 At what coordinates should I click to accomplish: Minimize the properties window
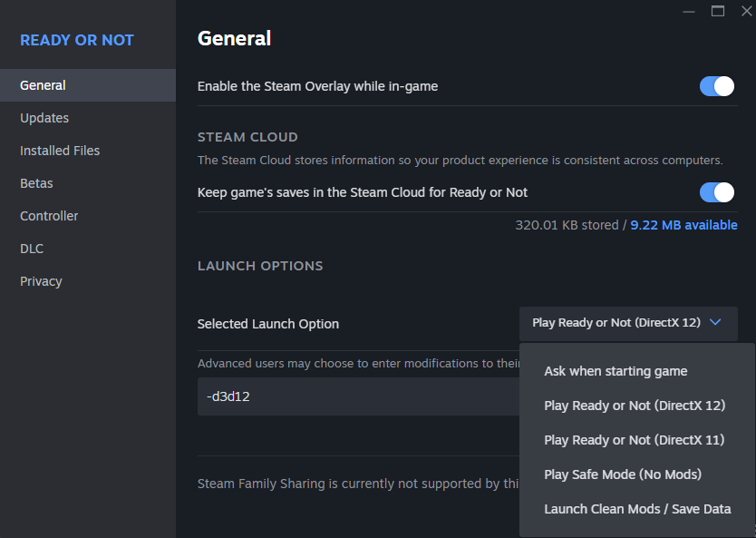[x=689, y=11]
